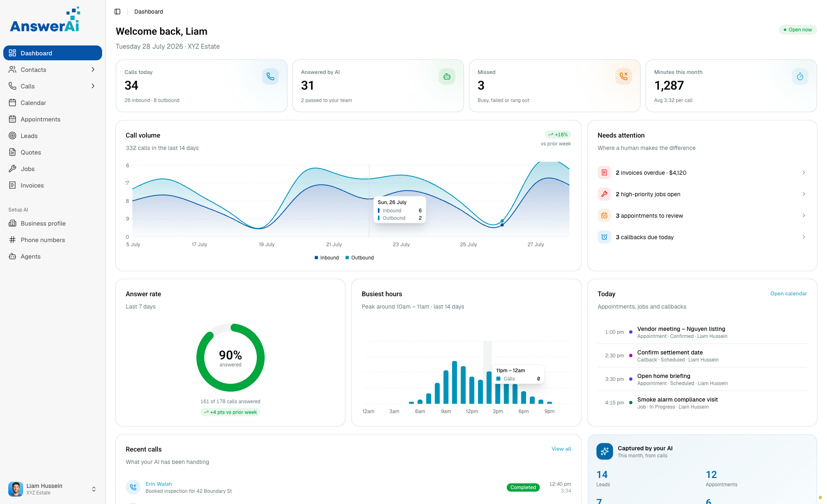Click the 90% answered progress ring
The width and height of the screenshot is (827, 504).
pyautogui.click(x=230, y=358)
